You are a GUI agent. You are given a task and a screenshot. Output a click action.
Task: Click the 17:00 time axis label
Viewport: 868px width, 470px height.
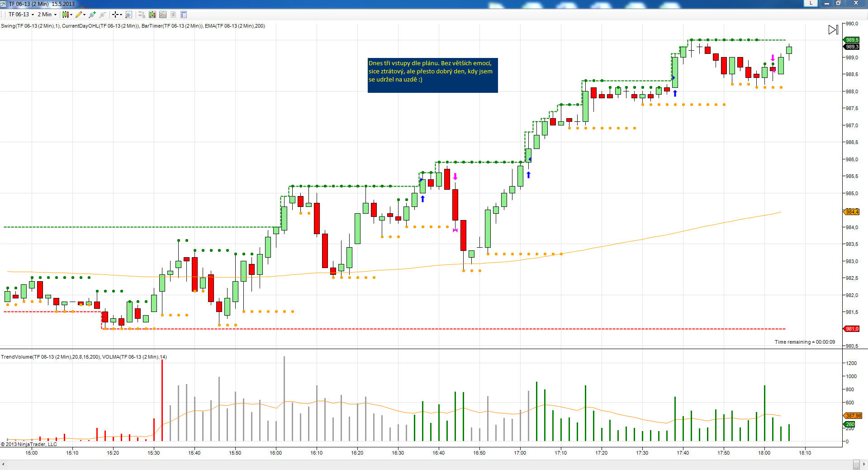point(520,452)
